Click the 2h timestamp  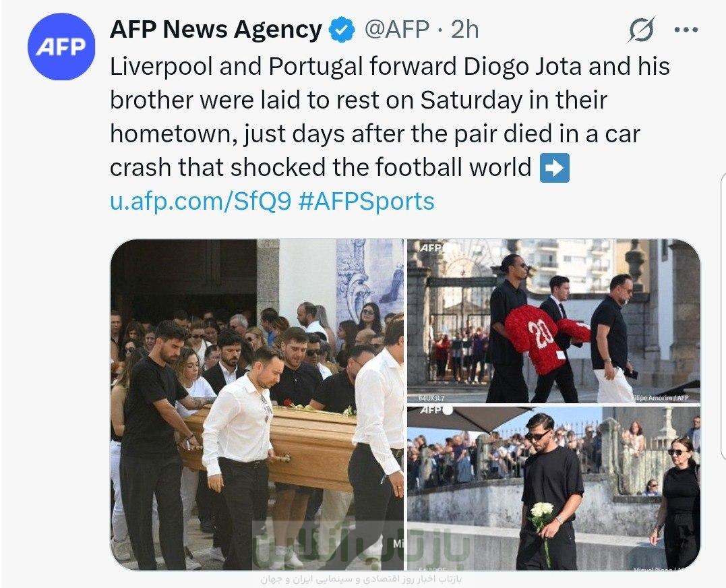tap(465, 30)
